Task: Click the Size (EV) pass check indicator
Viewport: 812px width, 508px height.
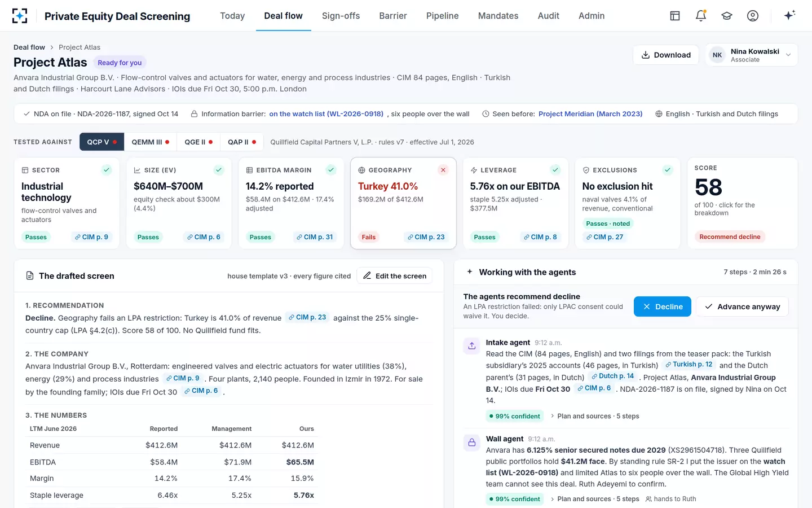Action: pyautogui.click(x=219, y=170)
